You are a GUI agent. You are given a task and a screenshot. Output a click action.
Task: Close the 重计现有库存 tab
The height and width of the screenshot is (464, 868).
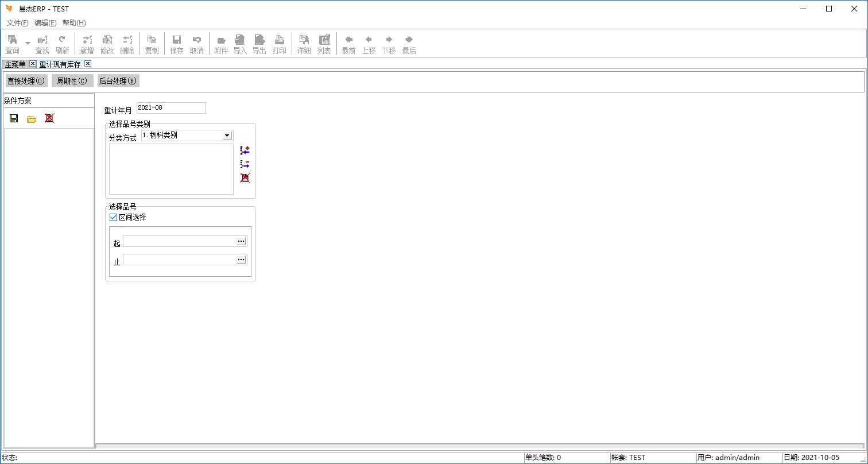(87, 64)
